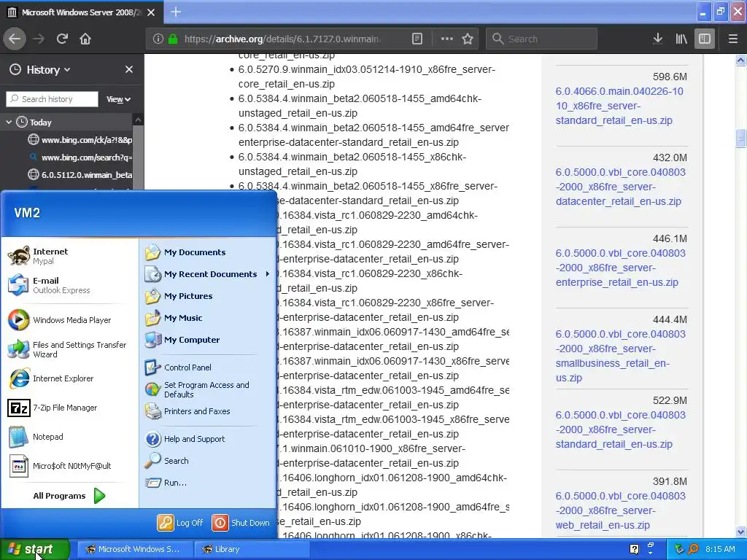The image size is (747, 560).
Task: Open 6.0.5000.0 server-web zip link
Action: [x=620, y=510]
